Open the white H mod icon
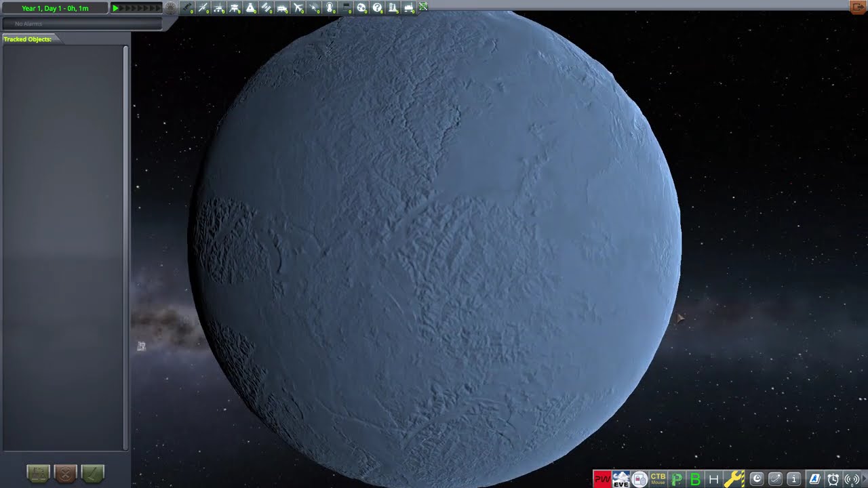The width and height of the screenshot is (868, 488). click(713, 479)
